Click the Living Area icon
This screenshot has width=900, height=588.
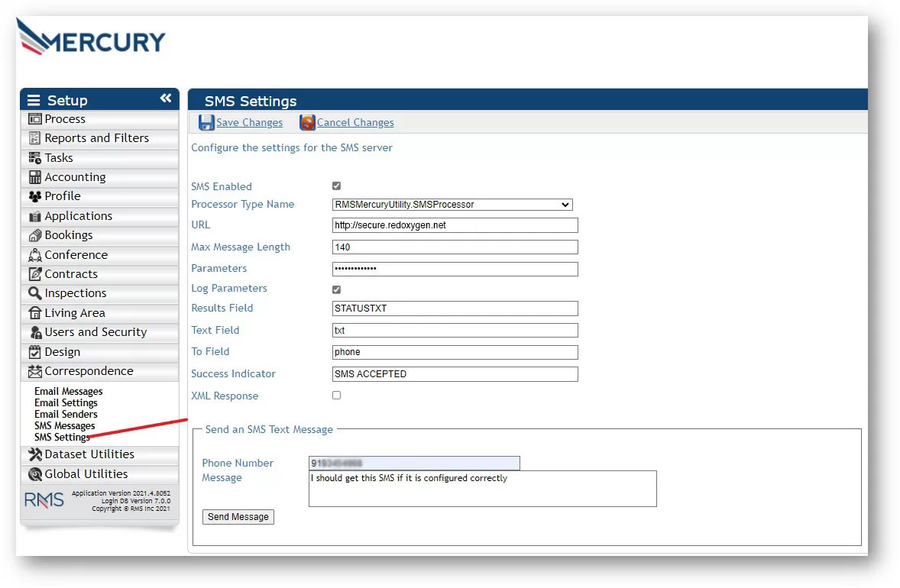35,313
